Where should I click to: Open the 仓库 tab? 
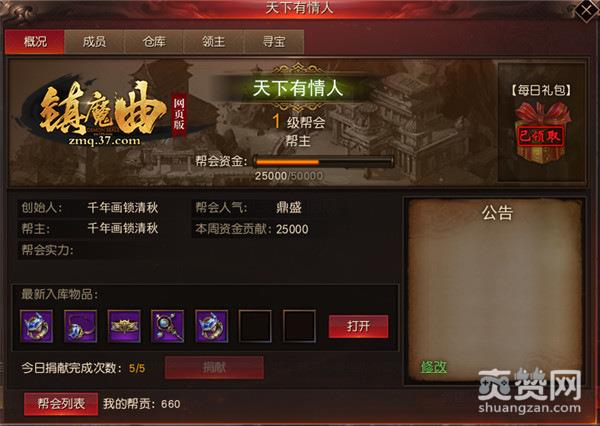[154, 42]
